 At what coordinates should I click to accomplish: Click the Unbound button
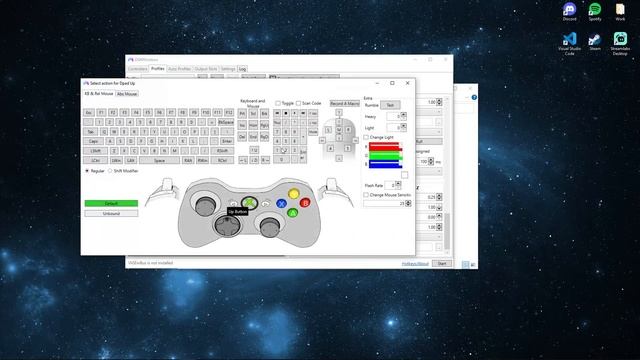(x=111, y=213)
